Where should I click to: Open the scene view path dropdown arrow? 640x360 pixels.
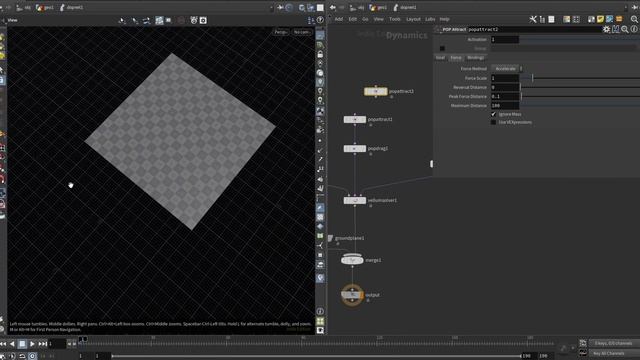[271, 7]
